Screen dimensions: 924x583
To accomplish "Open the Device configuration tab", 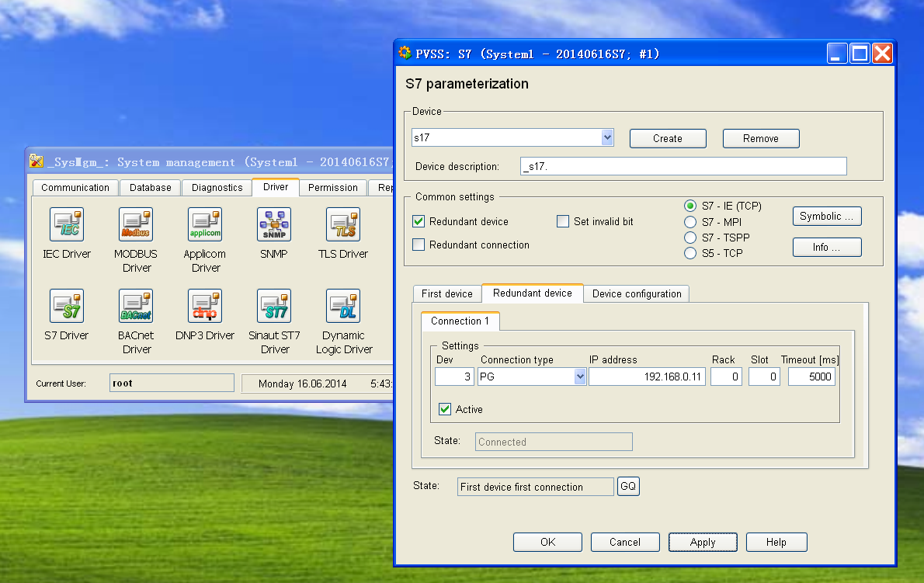I will point(637,294).
